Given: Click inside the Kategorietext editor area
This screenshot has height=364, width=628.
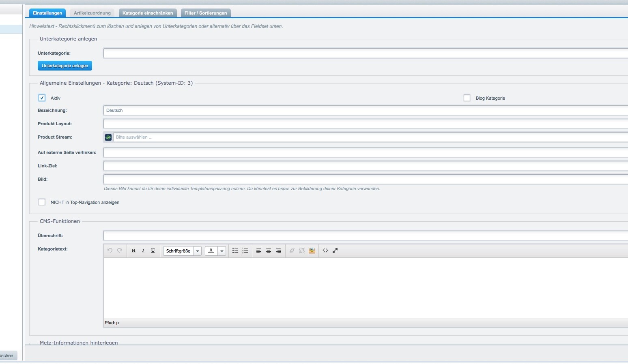Looking at the screenshot, I should click(366, 288).
